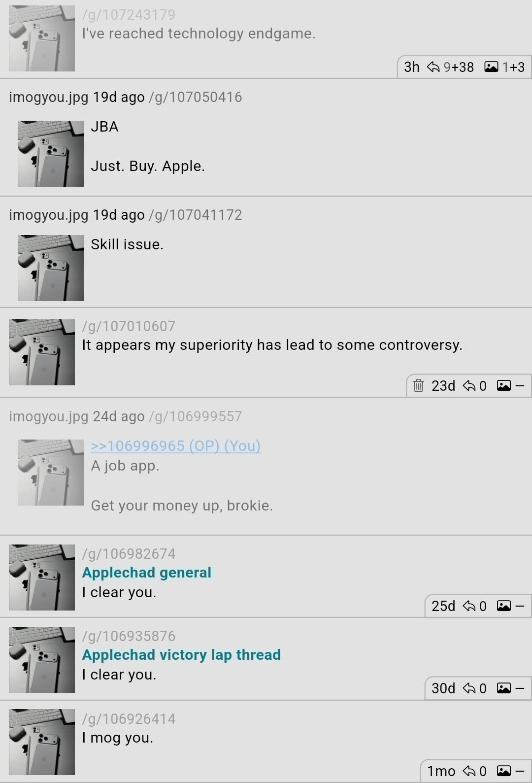Click image count icon showing 1+3
The height and width of the screenshot is (783, 532).
click(491, 67)
